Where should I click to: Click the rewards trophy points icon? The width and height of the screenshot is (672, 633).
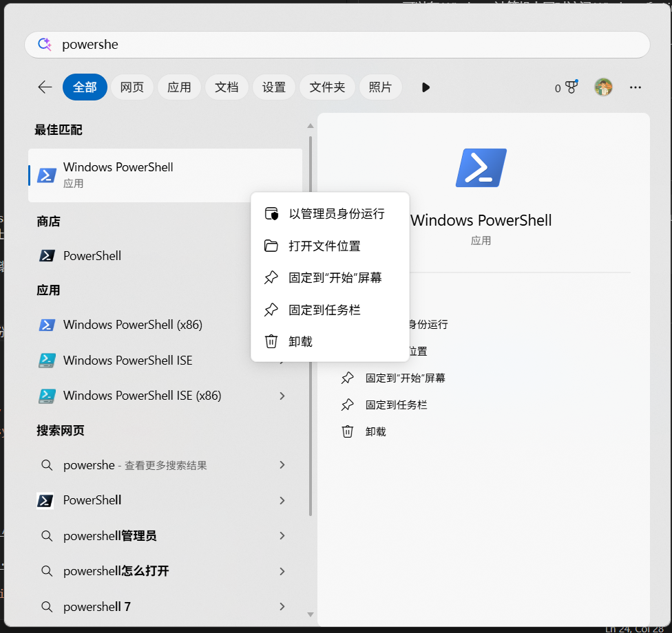pyautogui.click(x=566, y=87)
